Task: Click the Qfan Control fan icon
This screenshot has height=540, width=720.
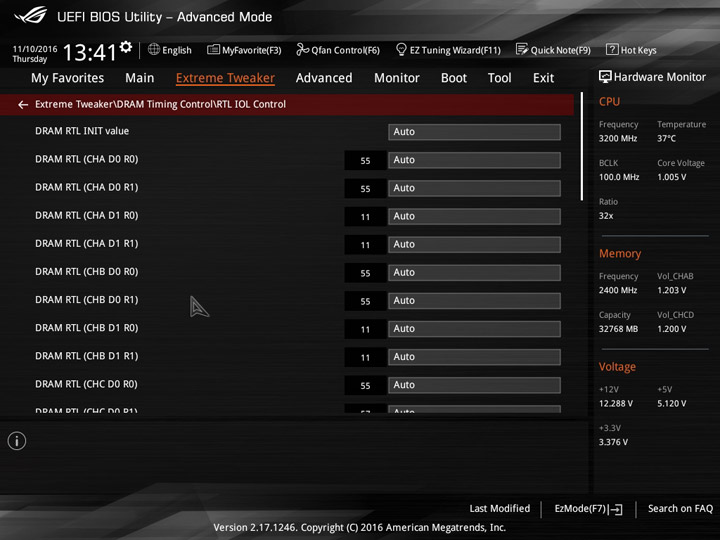Action: pos(302,49)
